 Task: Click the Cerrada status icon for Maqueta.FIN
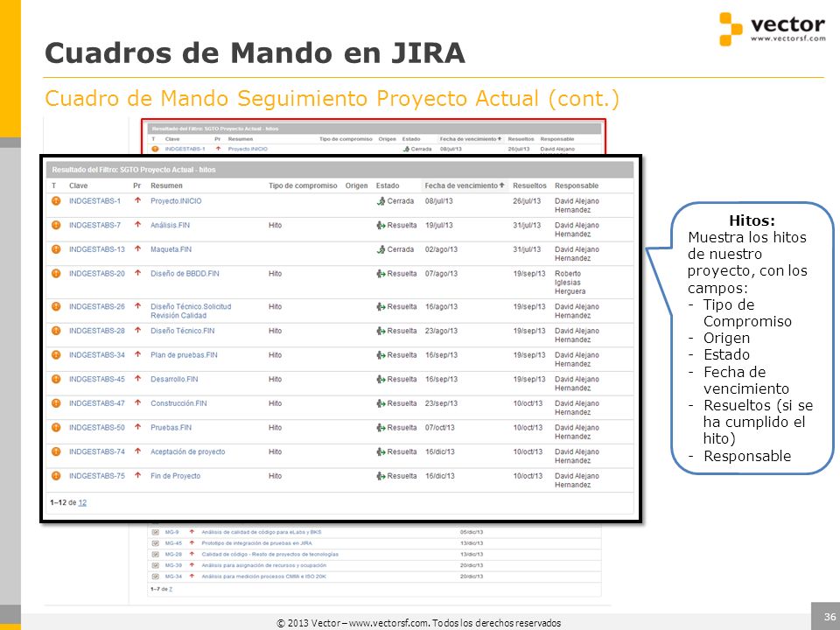point(381,249)
